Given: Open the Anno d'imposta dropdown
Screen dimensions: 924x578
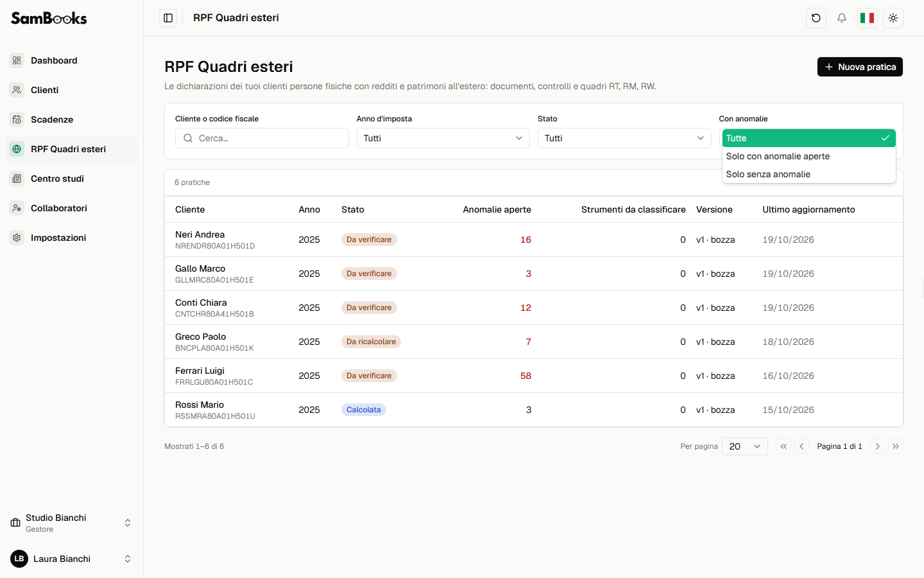Looking at the screenshot, I should [x=443, y=138].
